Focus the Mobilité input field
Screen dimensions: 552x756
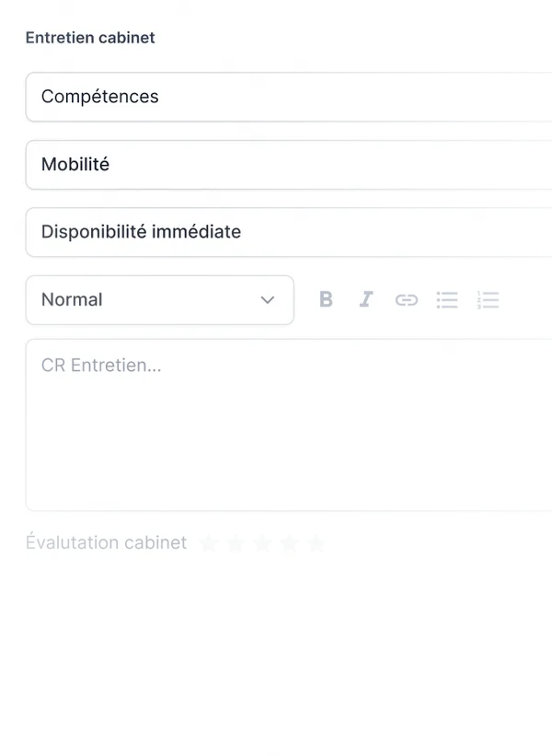click(276, 165)
